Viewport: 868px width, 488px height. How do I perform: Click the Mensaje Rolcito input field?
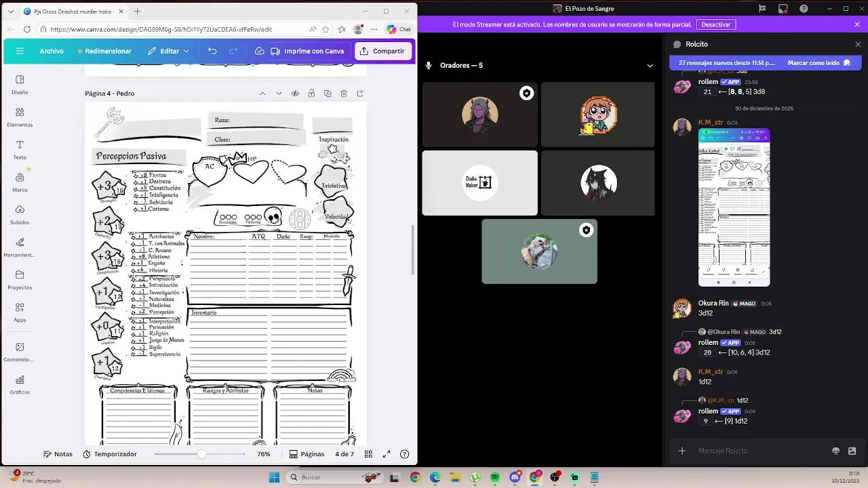click(759, 451)
